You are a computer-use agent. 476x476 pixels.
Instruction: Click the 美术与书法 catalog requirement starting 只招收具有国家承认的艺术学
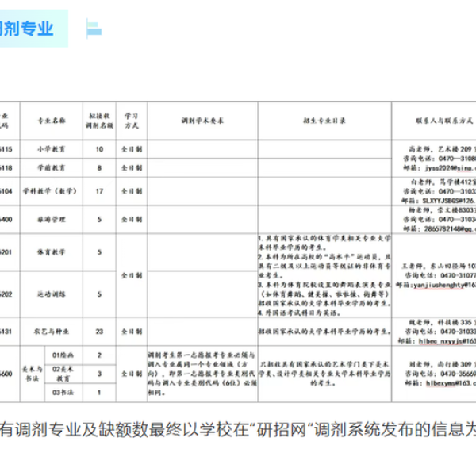[x=324, y=374]
